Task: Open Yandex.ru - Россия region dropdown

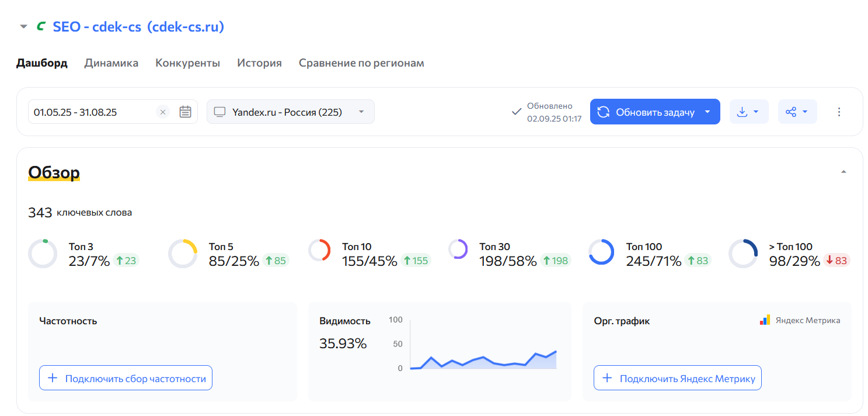Action: click(291, 112)
